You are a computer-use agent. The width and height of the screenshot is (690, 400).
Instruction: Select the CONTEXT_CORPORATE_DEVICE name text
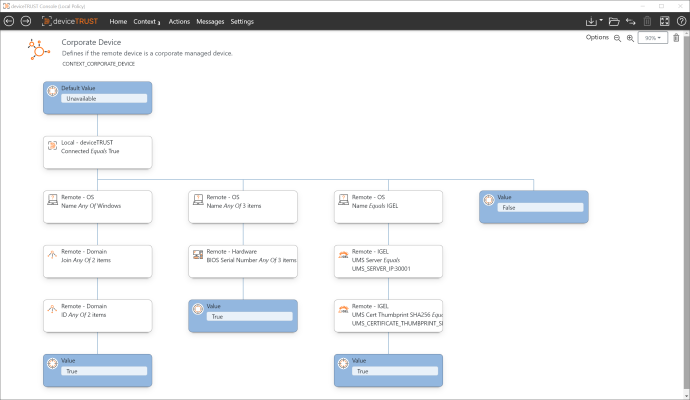pos(99,64)
